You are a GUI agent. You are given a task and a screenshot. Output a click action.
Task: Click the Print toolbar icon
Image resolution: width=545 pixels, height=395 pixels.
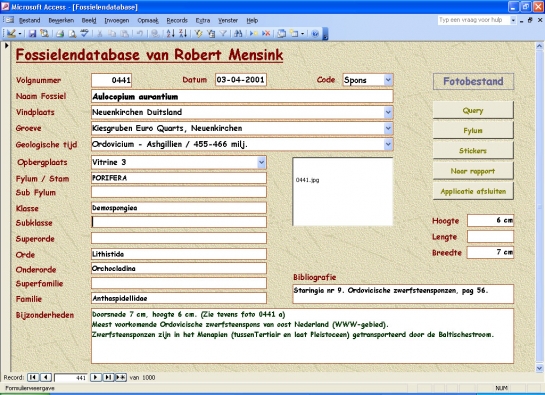tap(60, 33)
